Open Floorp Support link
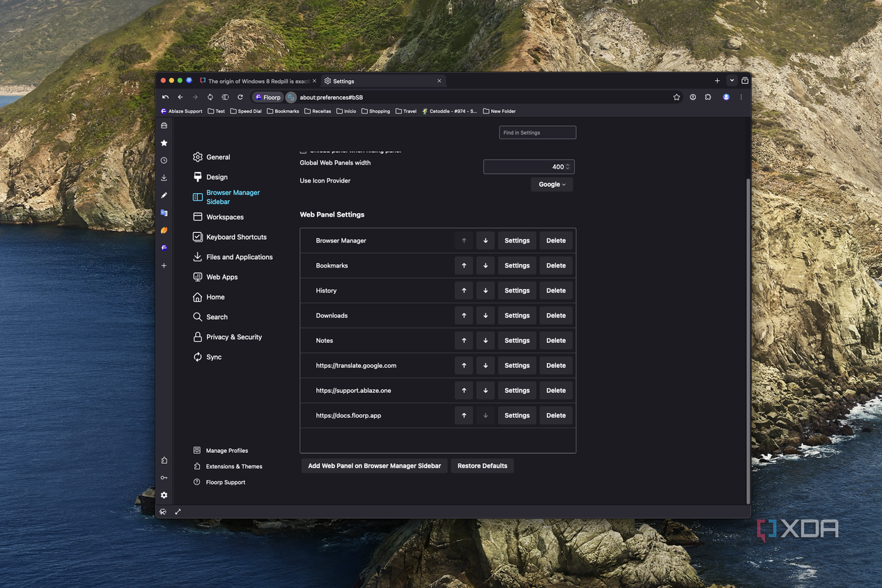Screen dimensions: 882x588 click(x=219, y=482)
